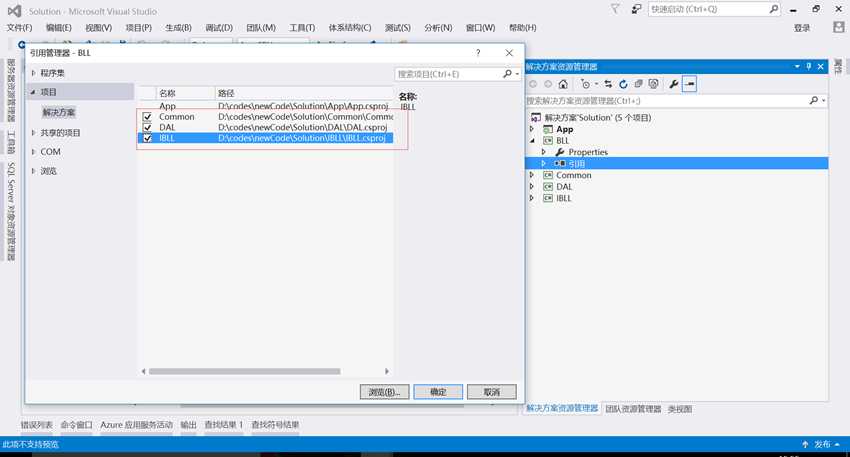Expand the Common project node in Solution Explorer
The image size is (850, 457).
point(532,175)
